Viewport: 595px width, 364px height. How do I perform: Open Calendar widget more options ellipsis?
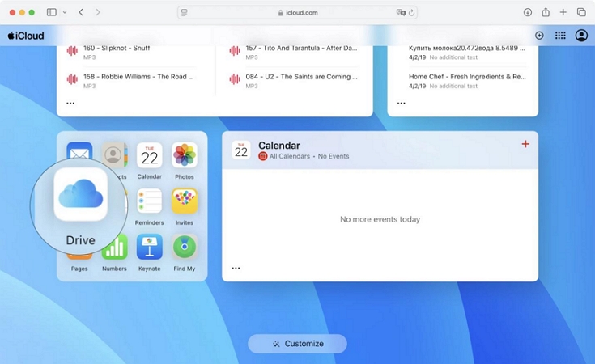(236, 268)
